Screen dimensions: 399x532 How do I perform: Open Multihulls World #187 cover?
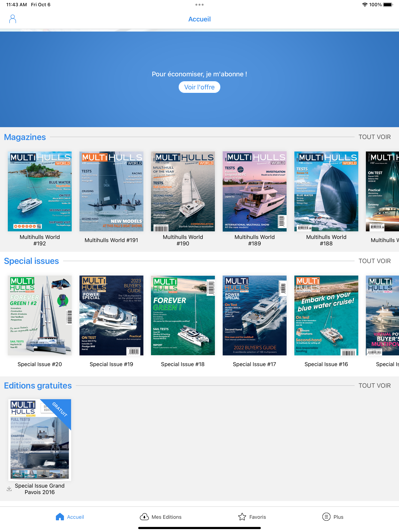(x=382, y=191)
